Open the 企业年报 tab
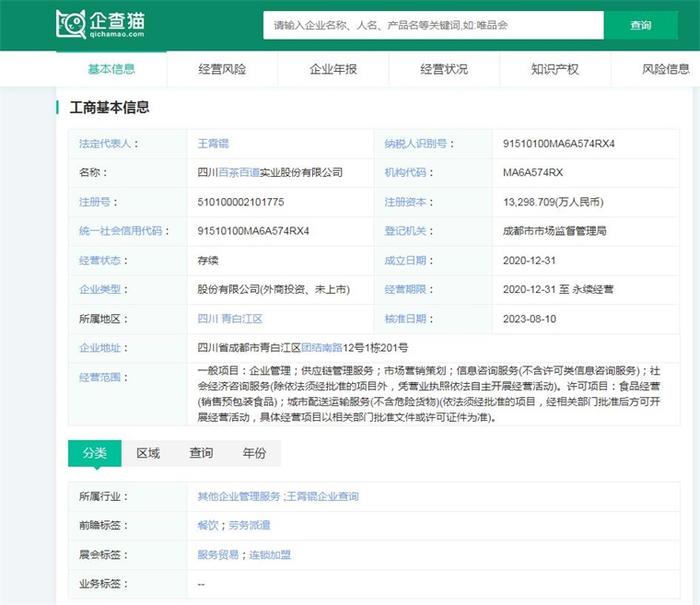 [x=333, y=69]
